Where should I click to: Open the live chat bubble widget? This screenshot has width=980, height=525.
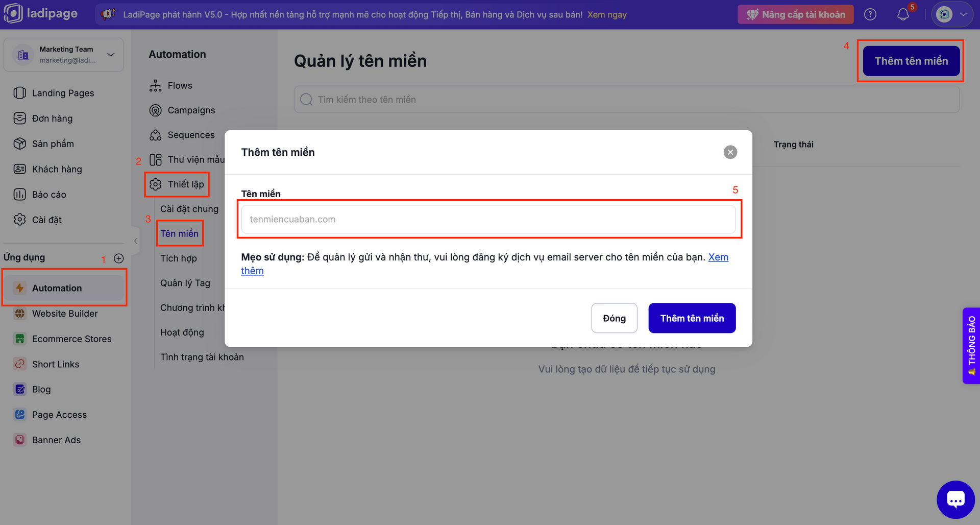pyautogui.click(x=955, y=499)
